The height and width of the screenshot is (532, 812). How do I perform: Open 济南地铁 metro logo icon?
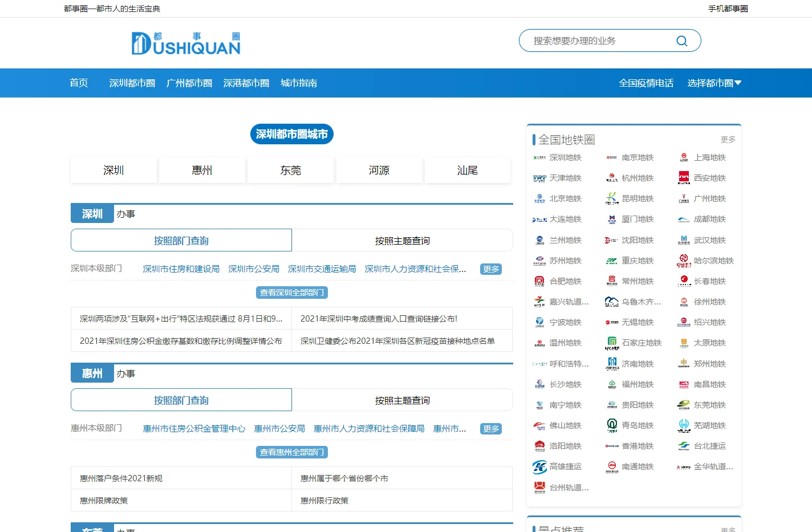612,364
